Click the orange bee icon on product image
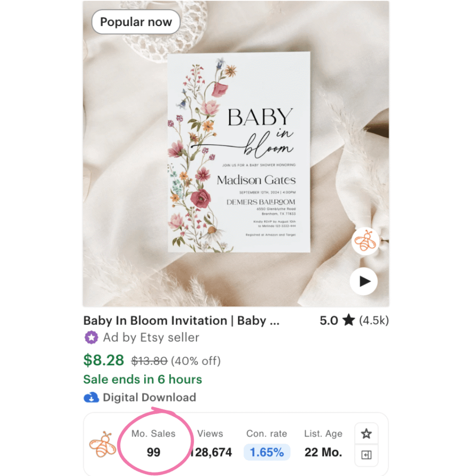 pyautogui.click(x=365, y=241)
